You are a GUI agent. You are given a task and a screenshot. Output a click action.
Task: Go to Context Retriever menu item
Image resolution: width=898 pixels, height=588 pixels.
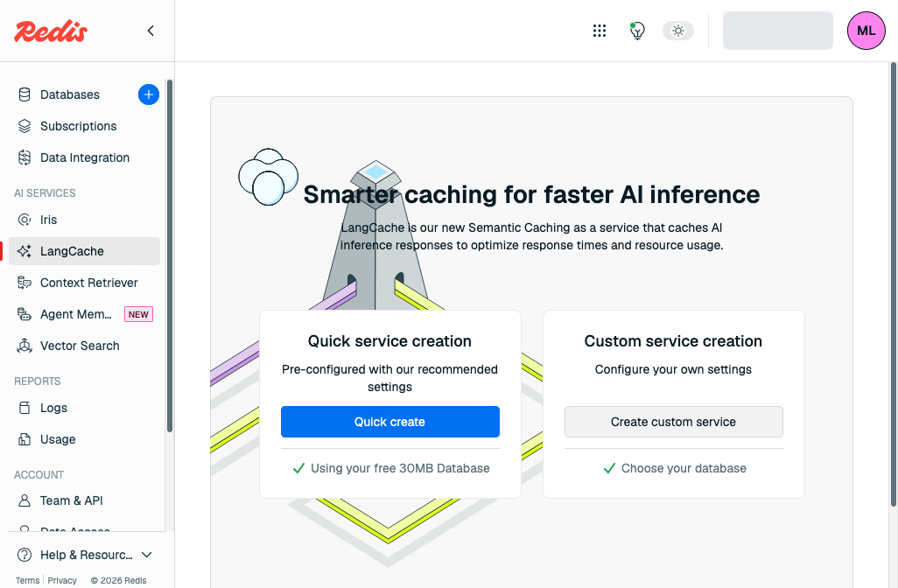(88, 283)
